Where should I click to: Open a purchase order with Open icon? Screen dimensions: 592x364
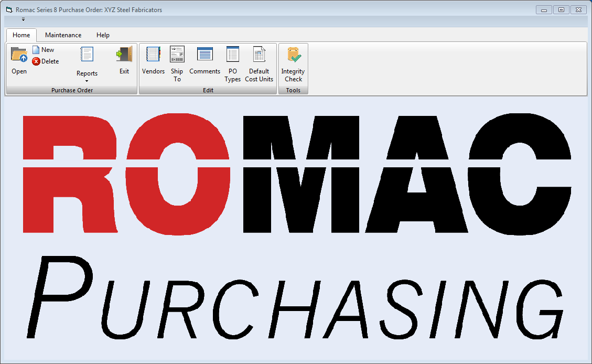[x=19, y=55]
